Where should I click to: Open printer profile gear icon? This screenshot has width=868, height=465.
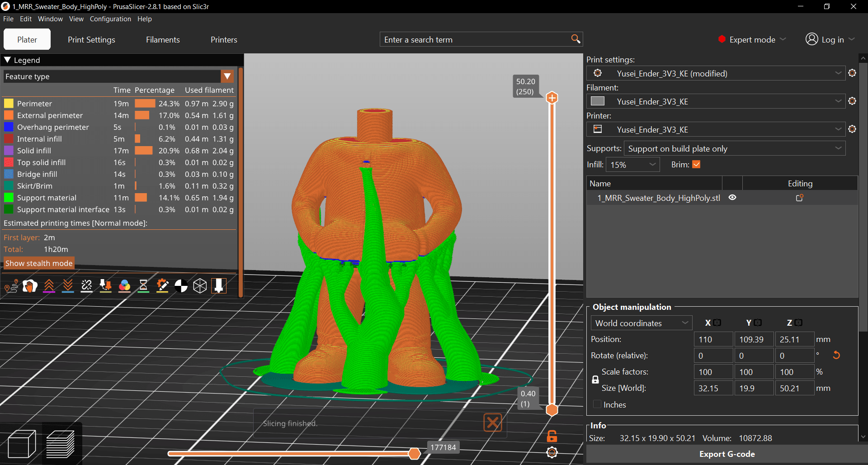[x=852, y=129]
